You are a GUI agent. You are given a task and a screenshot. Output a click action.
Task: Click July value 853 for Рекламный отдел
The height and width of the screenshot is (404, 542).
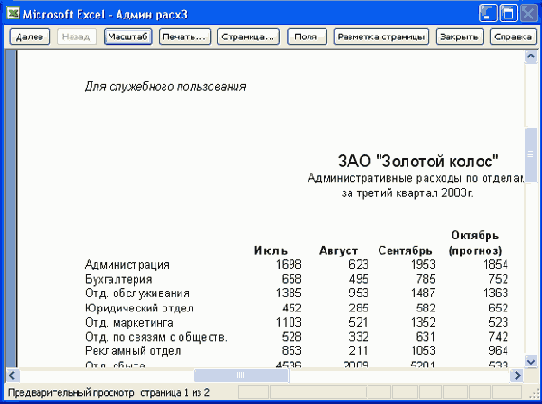pyautogui.click(x=291, y=351)
